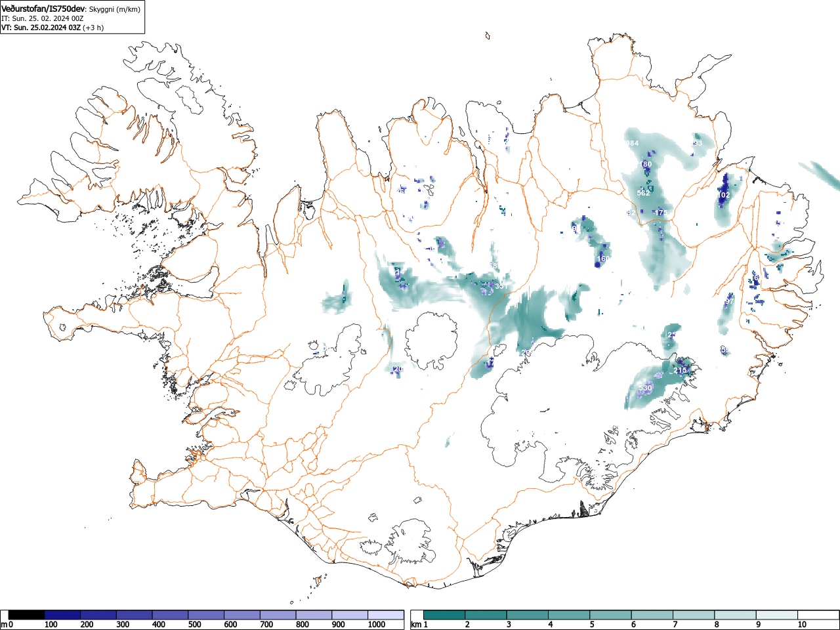Click the '300' tick label in the metre legend
Screen dimensions: 840x630
tap(123, 625)
